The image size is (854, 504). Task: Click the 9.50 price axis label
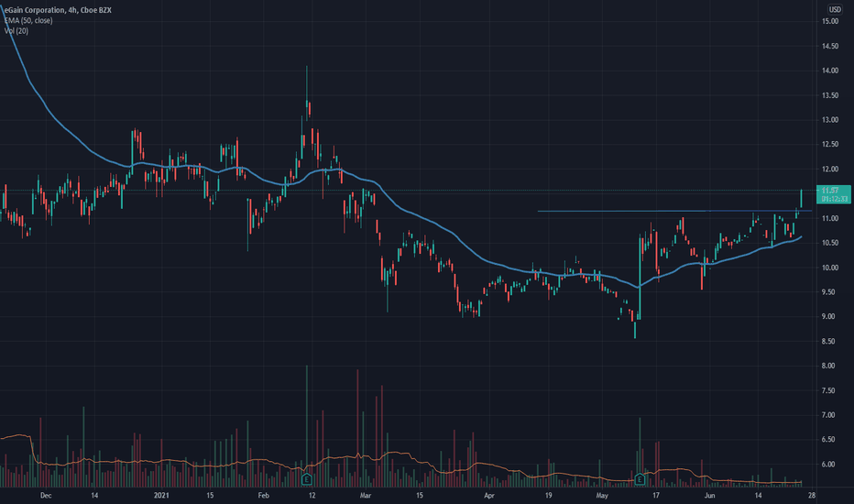click(x=828, y=292)
